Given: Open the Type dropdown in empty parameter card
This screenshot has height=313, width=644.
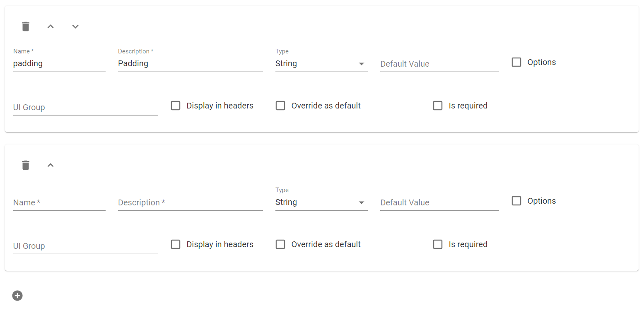Looking at the screenshot, I should click(321, 202).
